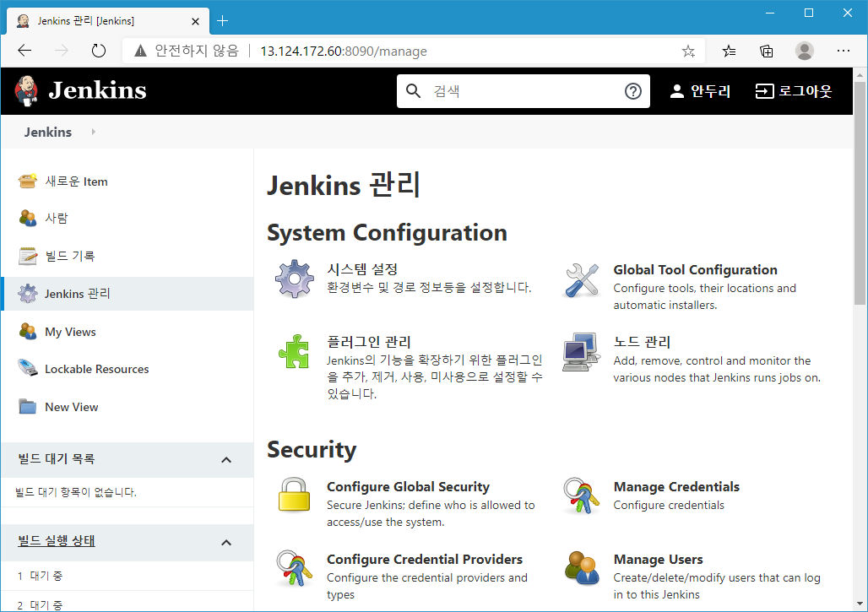The image size is (868, 612).
Task: Add this page to favorites star icon
Action: pyautogui.click(x=688, y=51)
